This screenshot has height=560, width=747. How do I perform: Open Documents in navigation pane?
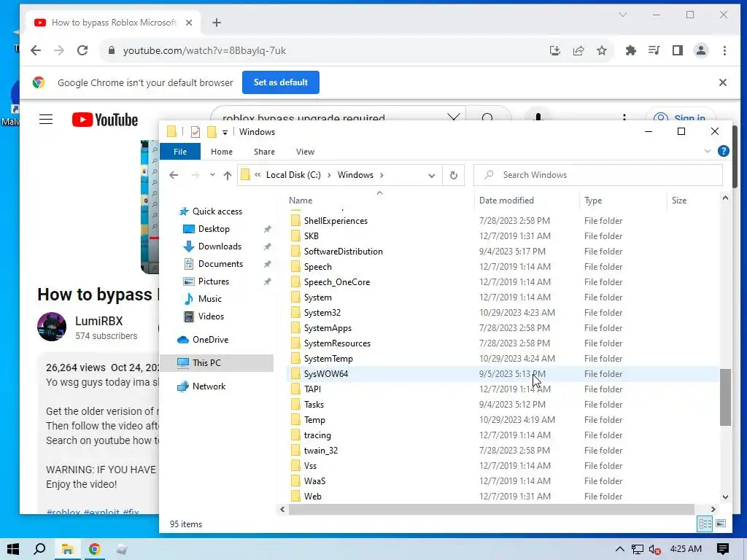[x=220, y=264]
